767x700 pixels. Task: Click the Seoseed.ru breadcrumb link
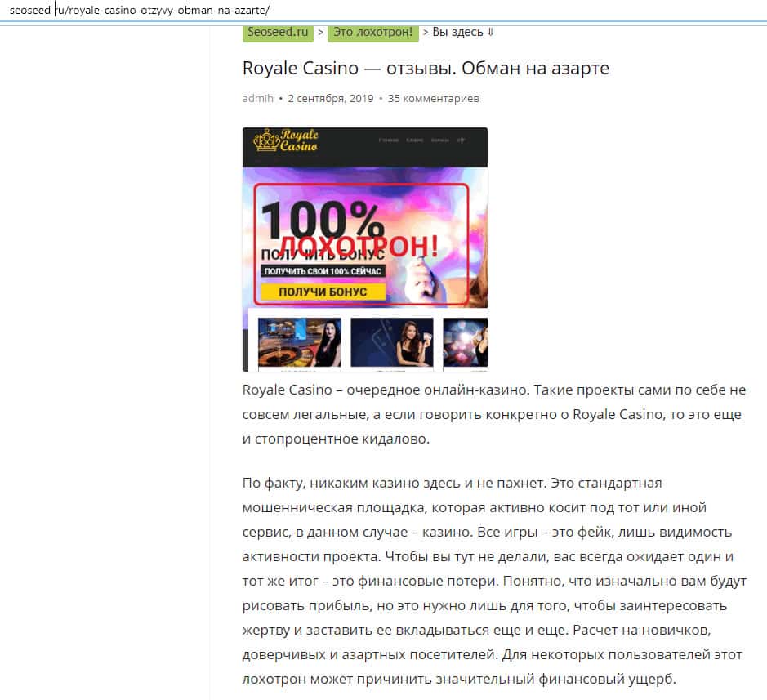[x=278, y=33]
